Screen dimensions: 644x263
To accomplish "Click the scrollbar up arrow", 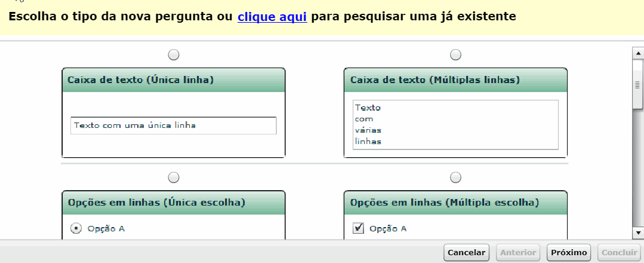I will coord(638,53).
